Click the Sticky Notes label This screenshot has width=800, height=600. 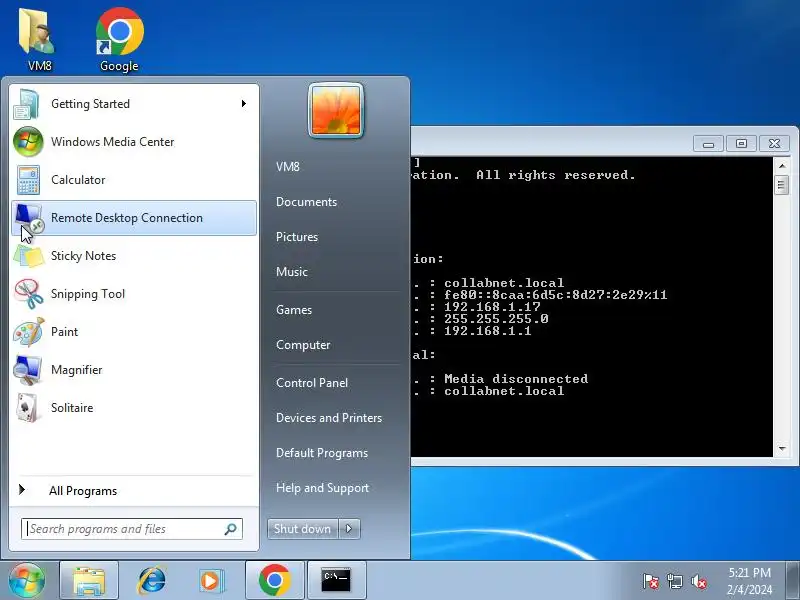click(84, 256)
